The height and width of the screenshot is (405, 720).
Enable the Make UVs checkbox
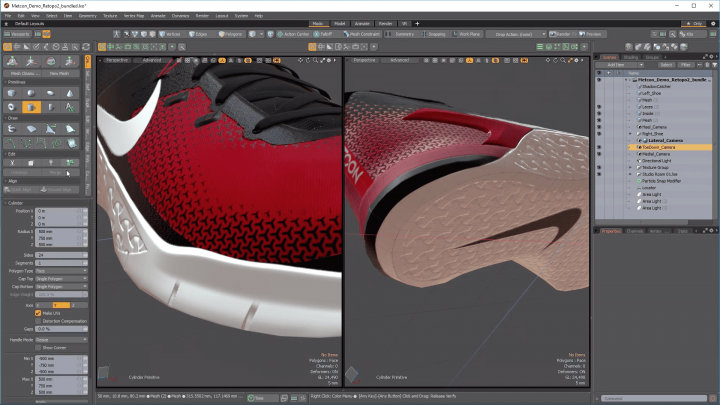[x=39, y=313]
